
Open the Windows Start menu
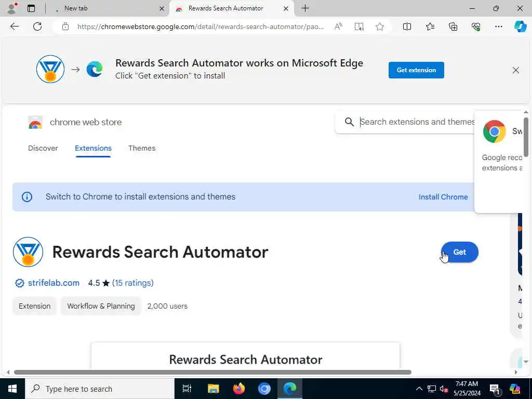pos(12,389)
